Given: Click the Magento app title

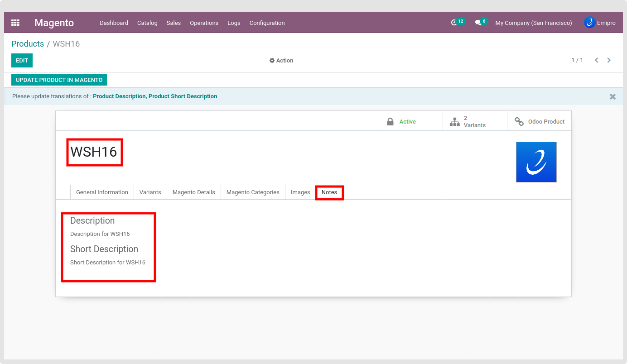Looking at the screenshot, I should [54, 23].
